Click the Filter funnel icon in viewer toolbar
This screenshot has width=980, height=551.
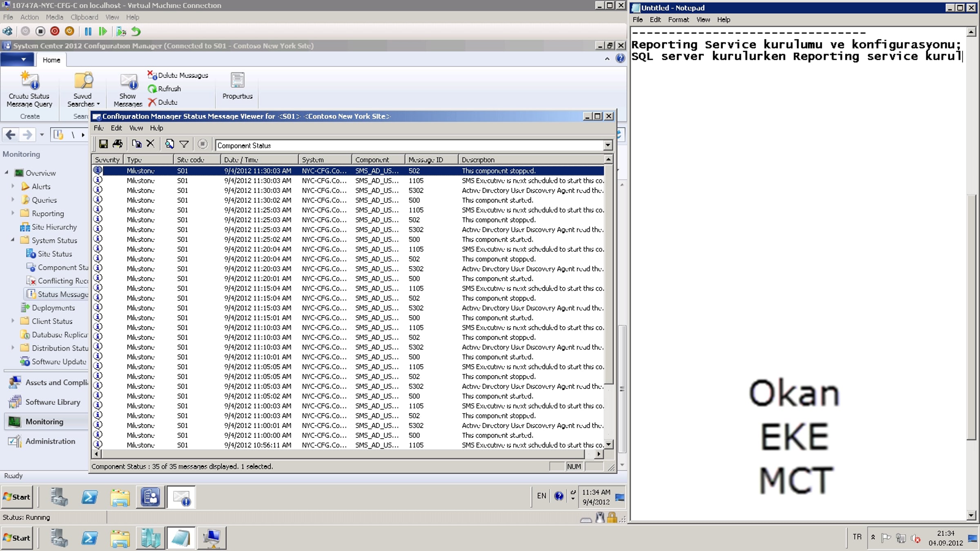(184, 144)
